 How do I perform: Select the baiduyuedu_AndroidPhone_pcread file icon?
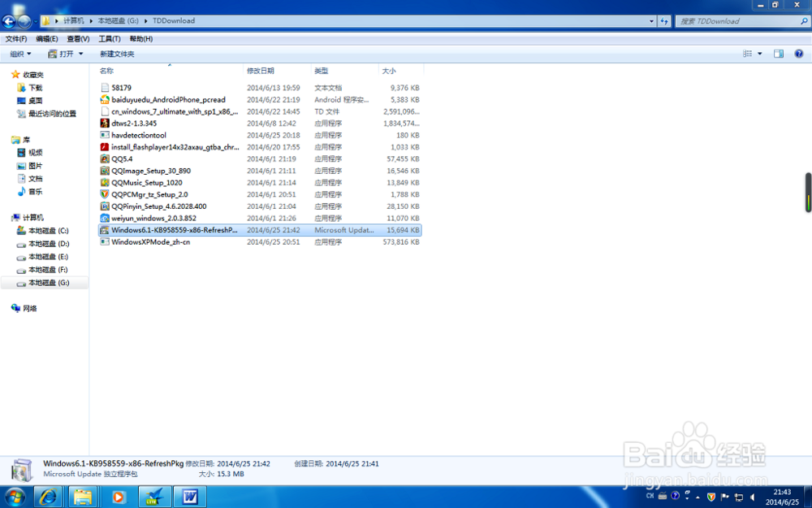click(x=105, y=99)
